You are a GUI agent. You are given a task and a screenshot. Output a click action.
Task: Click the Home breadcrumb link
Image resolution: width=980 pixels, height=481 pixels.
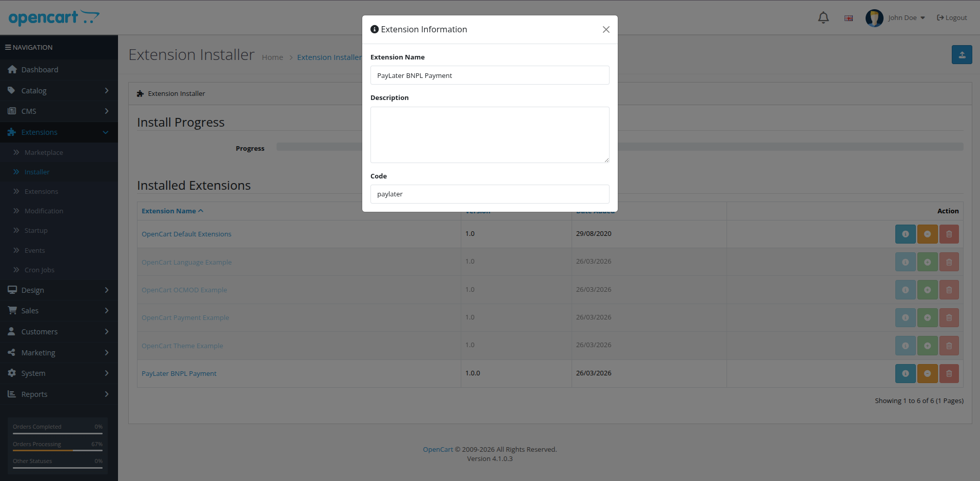(272, 57)
